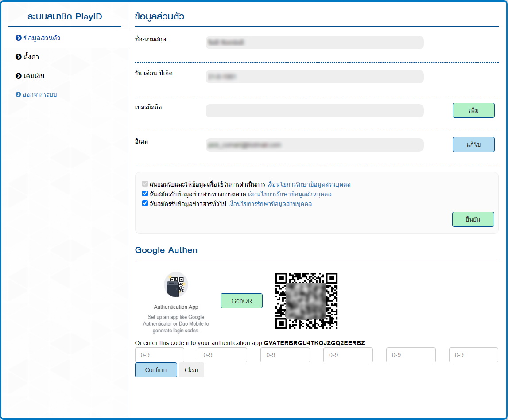Click the arrow icon beside ข้อมูลส่วนตัว
This screenshot has height=420, width=508.
click(19, 38)
